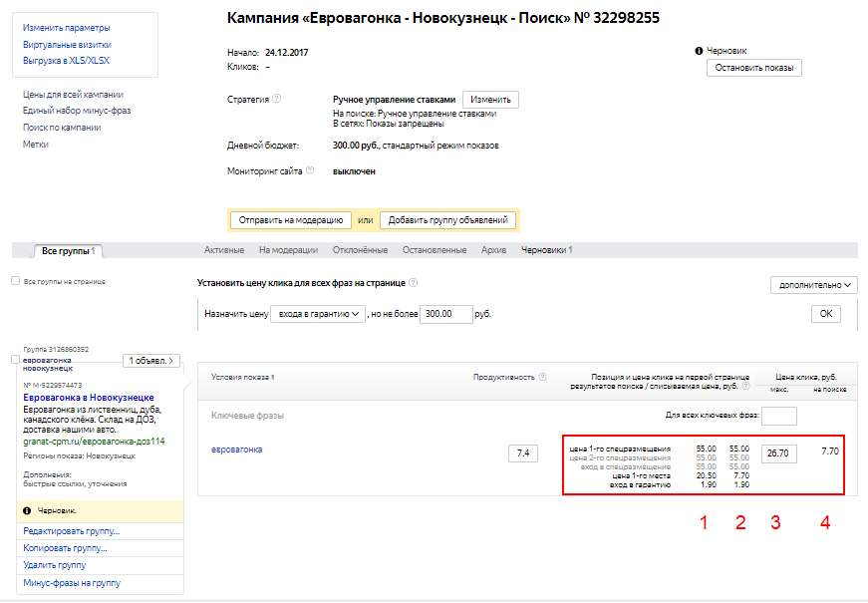
Task: Click the Поиск по кампании link
Action: pyautogui.click(x=62, y=128)
